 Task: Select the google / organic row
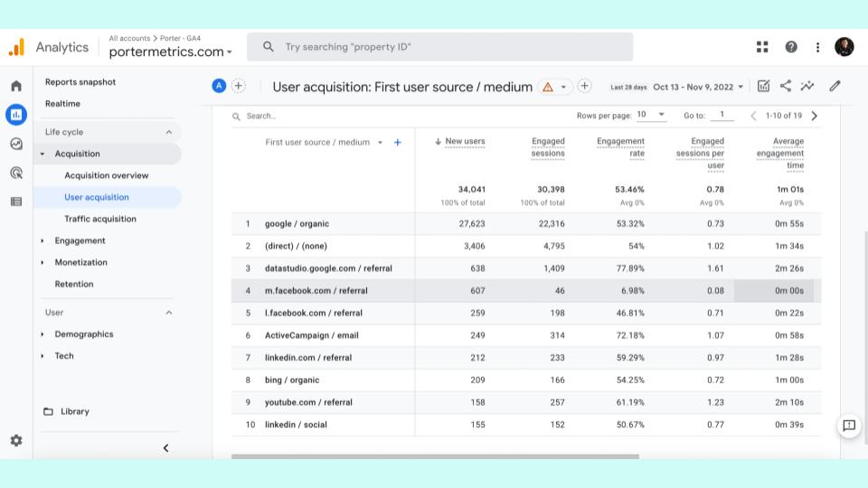click(x=526, y=223)
